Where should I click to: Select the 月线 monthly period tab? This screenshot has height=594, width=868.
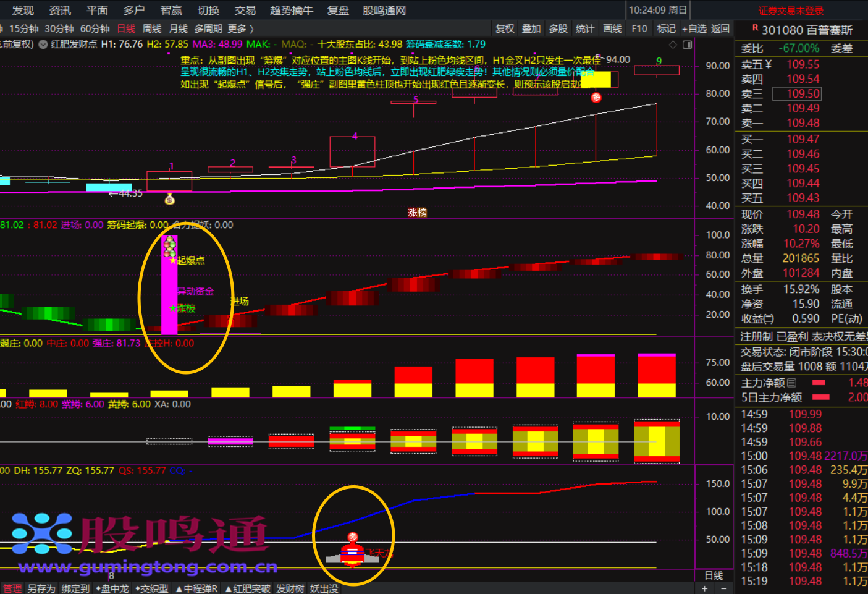point(179,28)
